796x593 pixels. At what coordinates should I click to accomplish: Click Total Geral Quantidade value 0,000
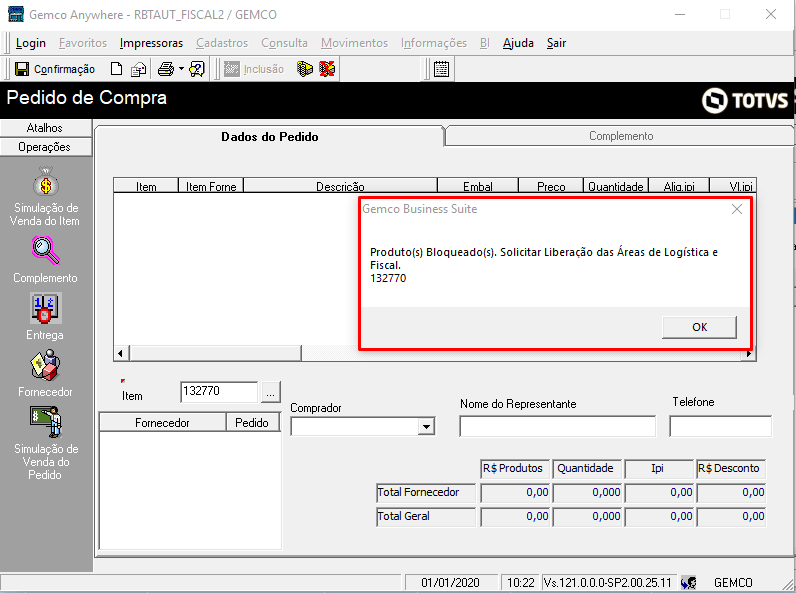tap(587, 516)
